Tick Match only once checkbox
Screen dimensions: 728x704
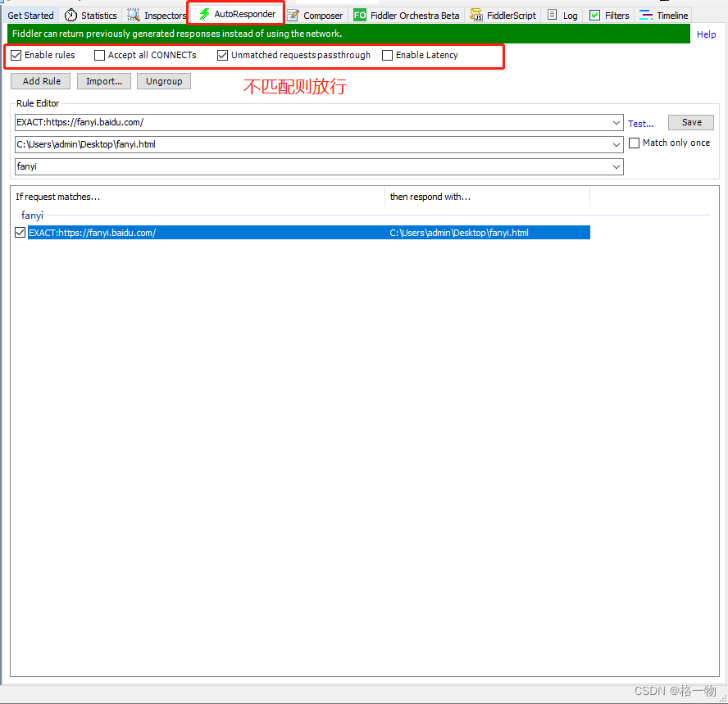click(635, 143)
